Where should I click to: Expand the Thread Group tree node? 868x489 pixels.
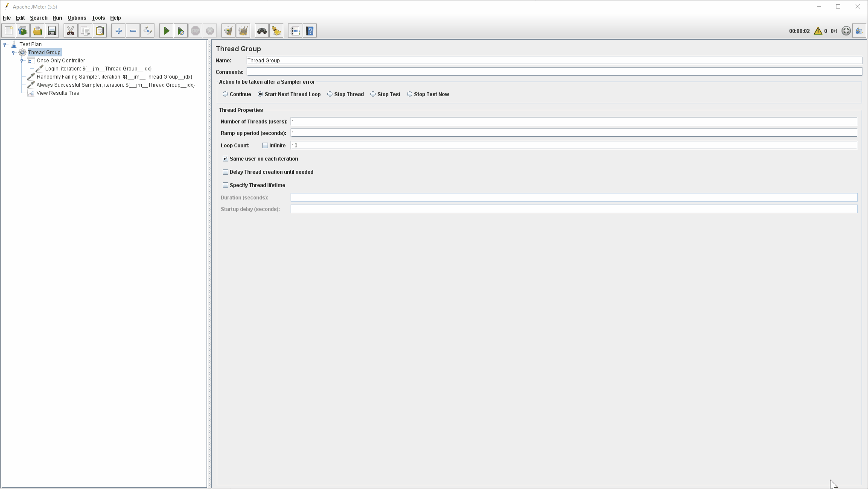tap(13, 53)
